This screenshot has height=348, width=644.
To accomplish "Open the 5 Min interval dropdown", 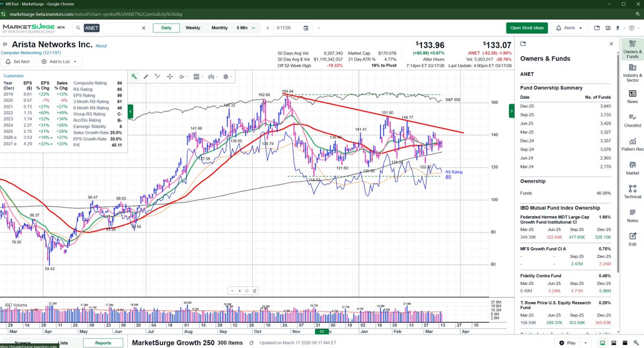I will click(246, 28).
